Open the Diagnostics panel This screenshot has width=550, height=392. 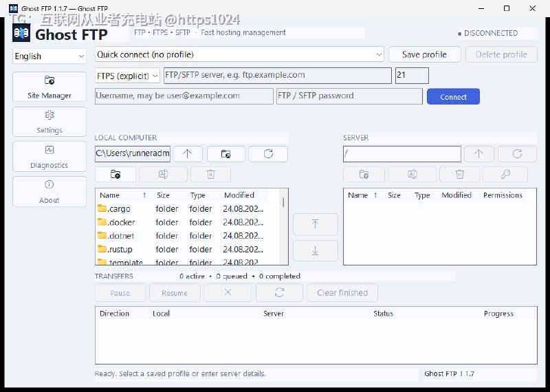click(x=49, y=157)
